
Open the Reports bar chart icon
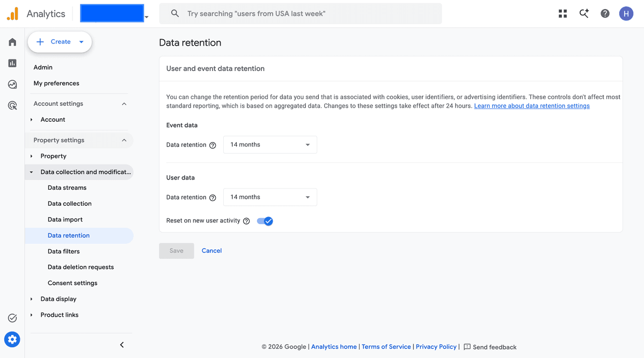pyautogui.click(x=12, y=63)
